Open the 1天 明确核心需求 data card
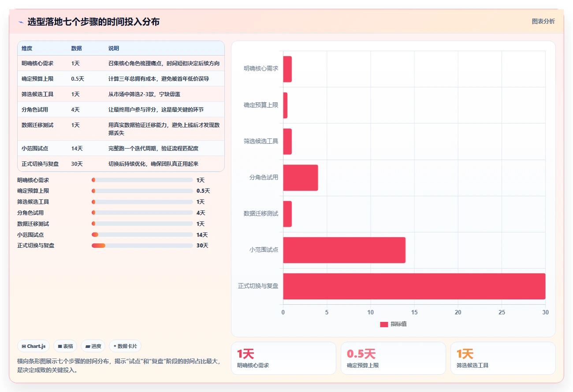The height and width of the screenshot is (392, 573). pyautogui.click(x=283, y=358)
